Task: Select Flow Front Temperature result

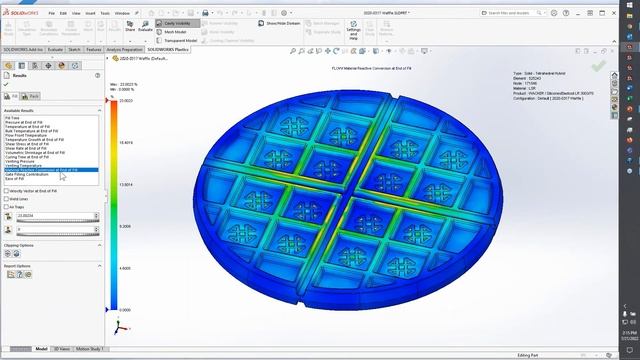Action: [26, 135]
